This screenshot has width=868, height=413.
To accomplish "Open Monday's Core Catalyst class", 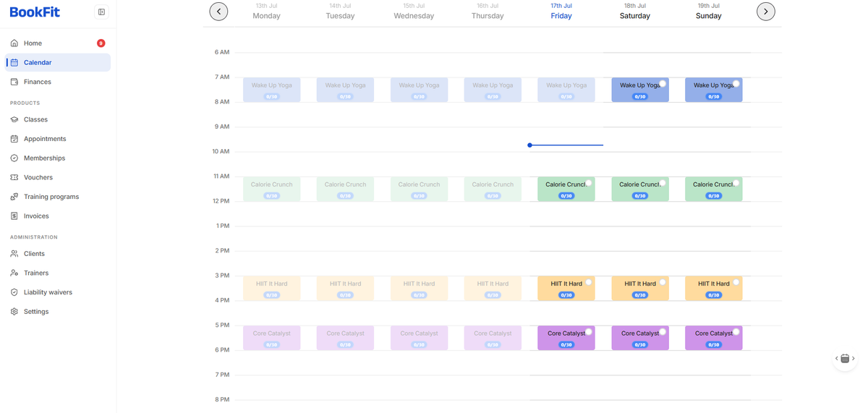I will 272,338.
